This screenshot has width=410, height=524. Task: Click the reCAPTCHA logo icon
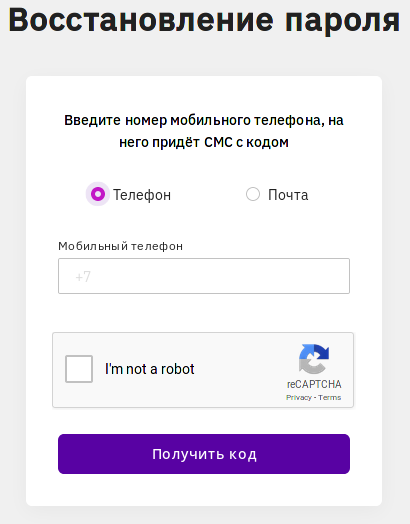[314, 359]
